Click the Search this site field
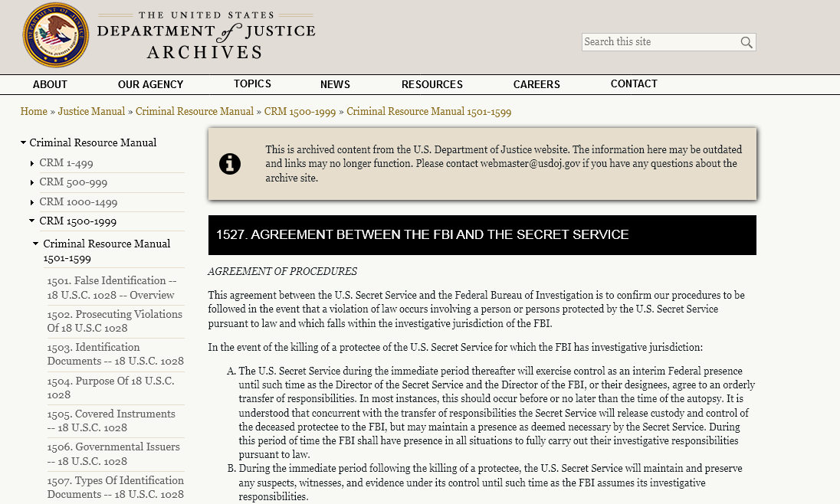This screenshot has width=840, height=504. pos(668,42)
